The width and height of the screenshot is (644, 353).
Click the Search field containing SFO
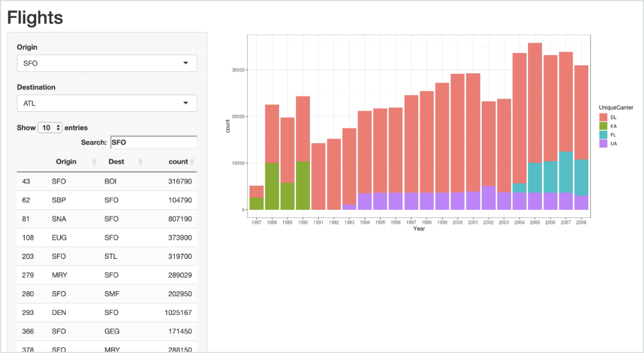[153, 142]
